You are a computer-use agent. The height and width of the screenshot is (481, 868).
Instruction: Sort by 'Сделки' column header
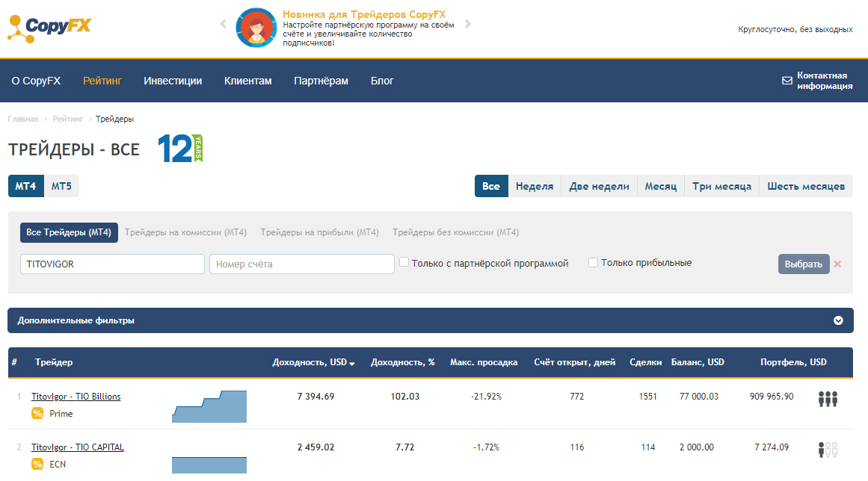click(645, 362)
